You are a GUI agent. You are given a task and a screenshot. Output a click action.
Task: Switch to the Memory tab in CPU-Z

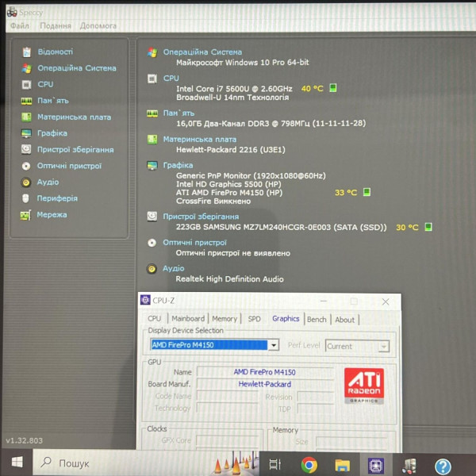pos(225,319)
